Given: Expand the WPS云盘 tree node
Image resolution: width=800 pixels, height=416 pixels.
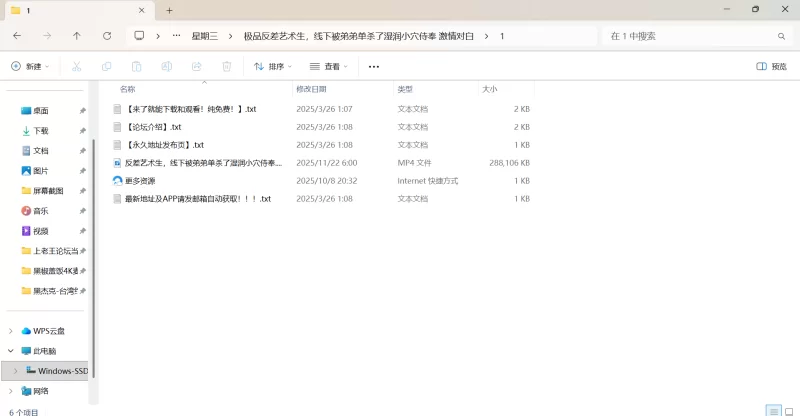Looking at the screenshot, I should point(11,331).
